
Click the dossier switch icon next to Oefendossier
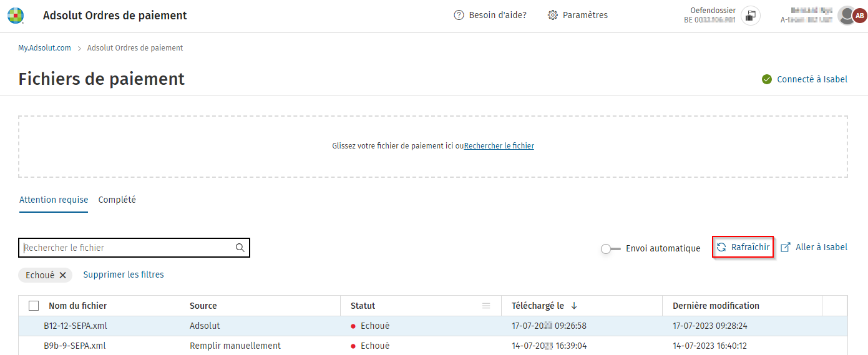click(751, 15)
